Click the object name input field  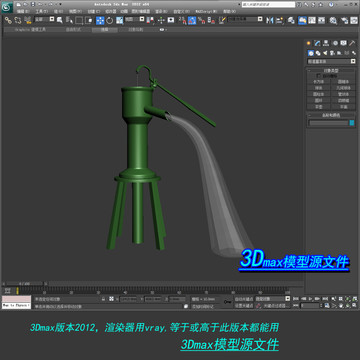(x=328, y=123)
